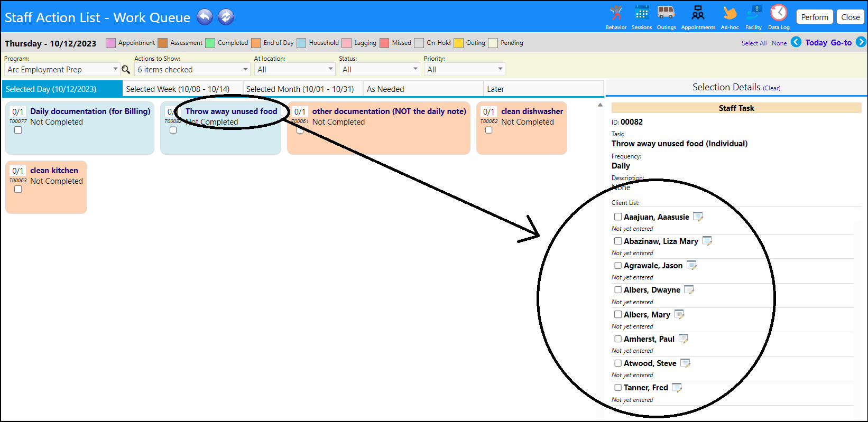Tick checkbox for client Albers, Dwayne
The image size is (868, 422).
click(617, 289)
